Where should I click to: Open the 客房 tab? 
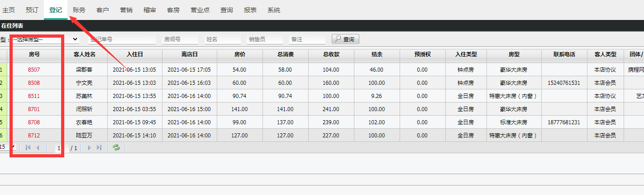click(x=173, y=10)
